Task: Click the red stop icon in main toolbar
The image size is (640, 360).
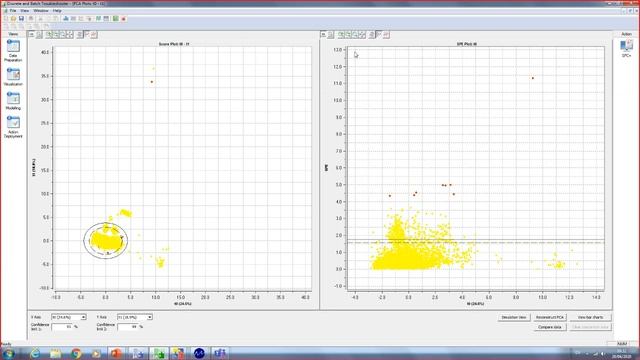Action: (x=124, y=18)
